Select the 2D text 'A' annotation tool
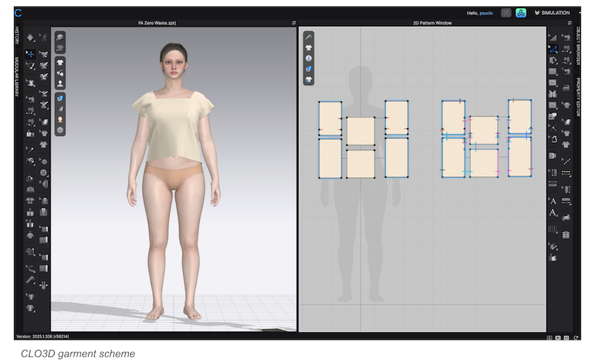Image resolution: width=592 pixels, height=364 pixels. (x=553, y=201)
